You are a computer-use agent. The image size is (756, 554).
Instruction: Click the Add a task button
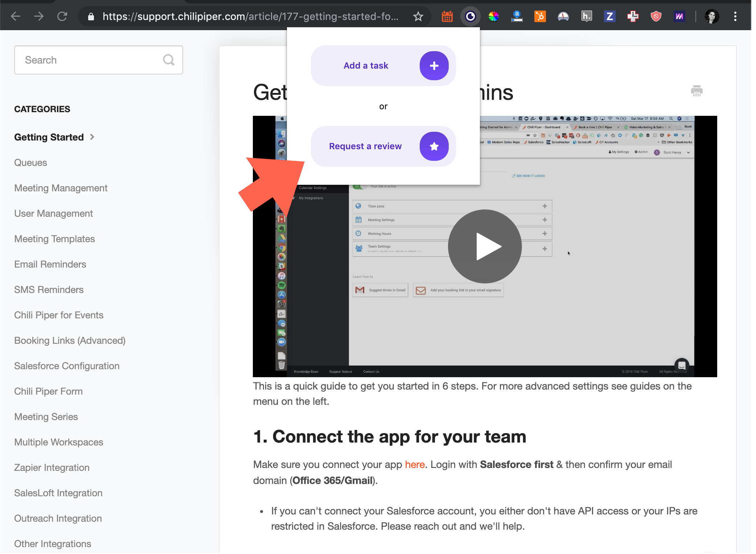pyautogui.click(x=383, y=66)
